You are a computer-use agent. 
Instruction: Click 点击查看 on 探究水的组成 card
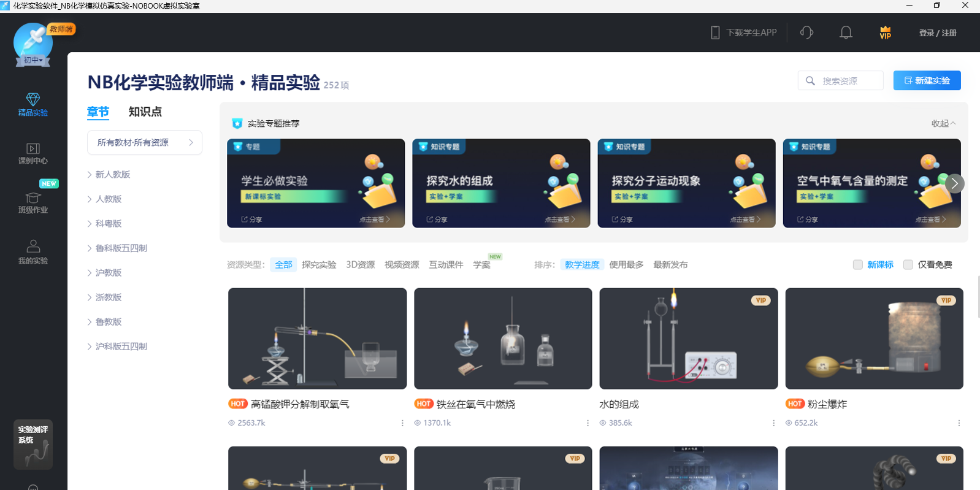559,219
